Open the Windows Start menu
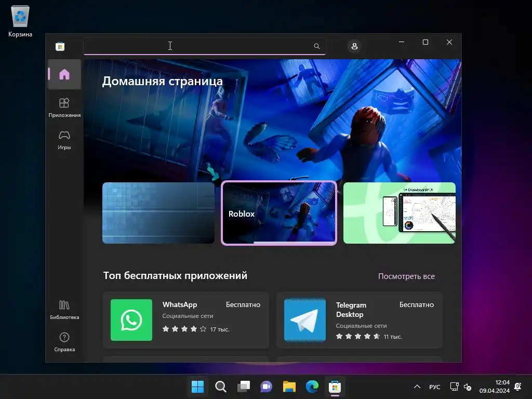Viewport: 532px width, 399px height. [x=197, y=387]
